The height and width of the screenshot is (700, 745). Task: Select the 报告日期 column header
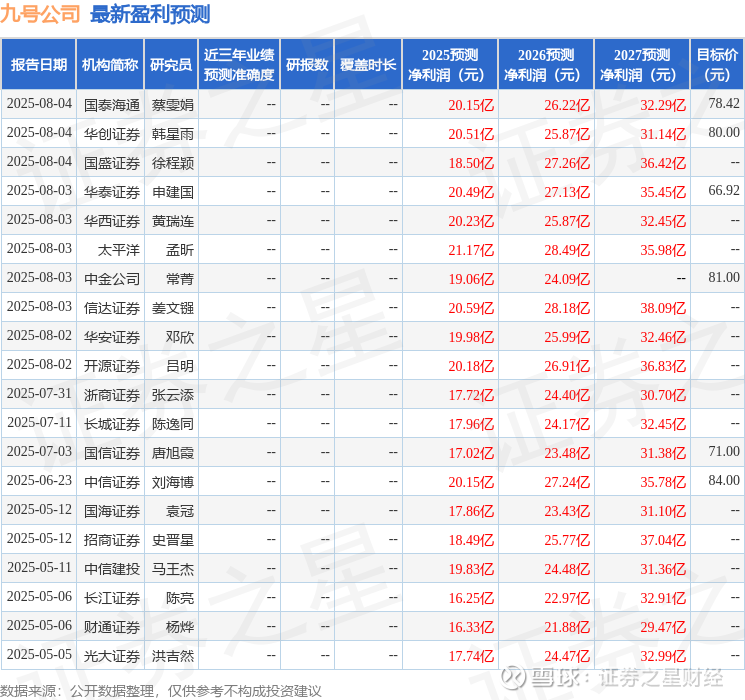[x=38, y=65]
